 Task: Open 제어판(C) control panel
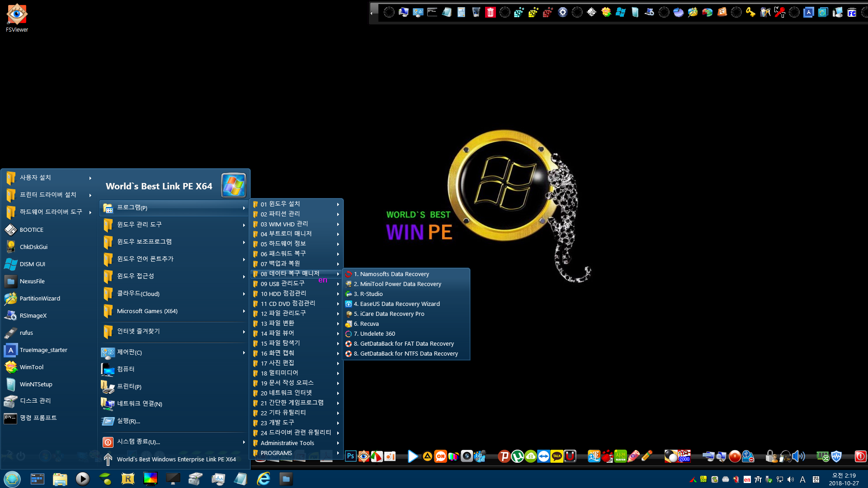174,352
